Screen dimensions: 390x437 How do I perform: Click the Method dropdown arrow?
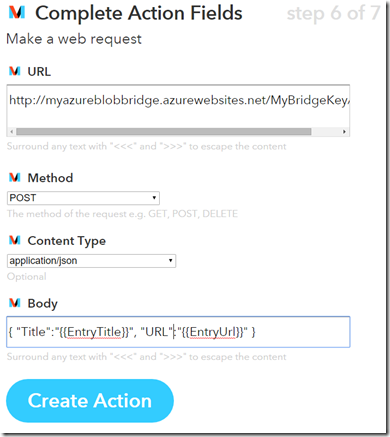[x=154, y=198]
